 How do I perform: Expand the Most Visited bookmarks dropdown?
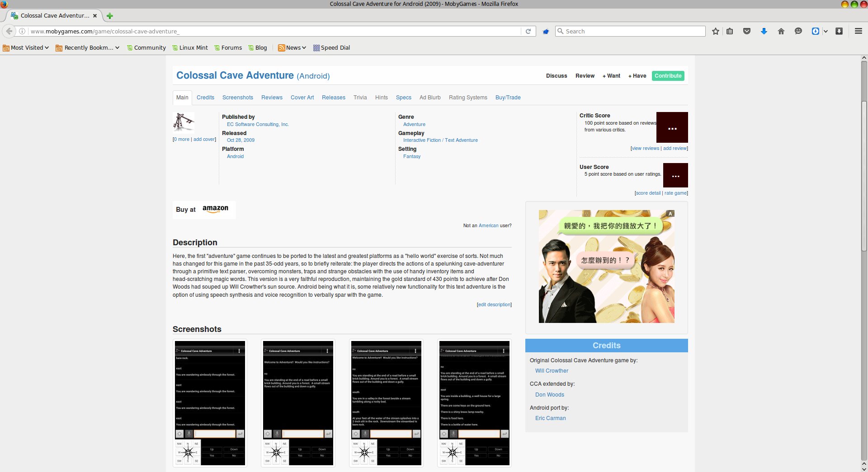26,47
